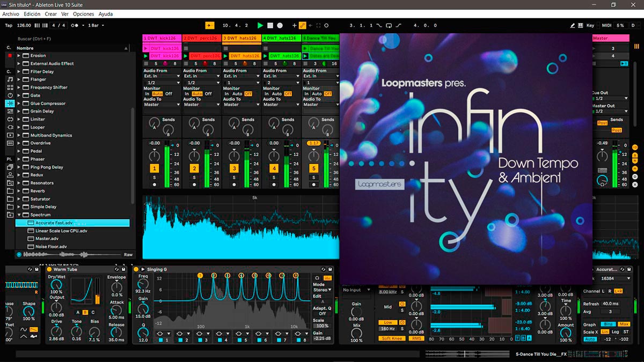This screenshot has height=362, width=644.
Task: Toggle the Show/Hide In/Out section button
Action: [635, 147]
